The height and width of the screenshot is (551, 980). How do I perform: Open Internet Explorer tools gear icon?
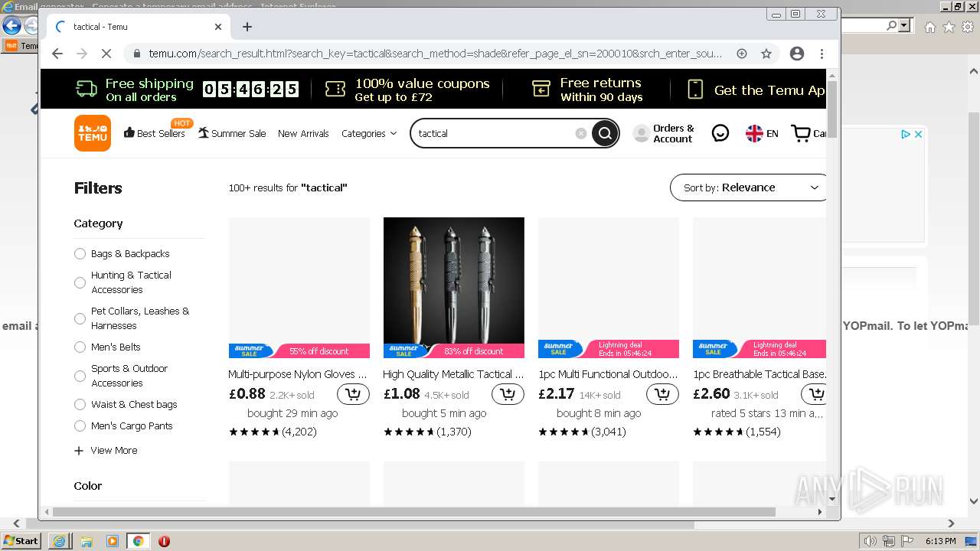coord(969,27)
